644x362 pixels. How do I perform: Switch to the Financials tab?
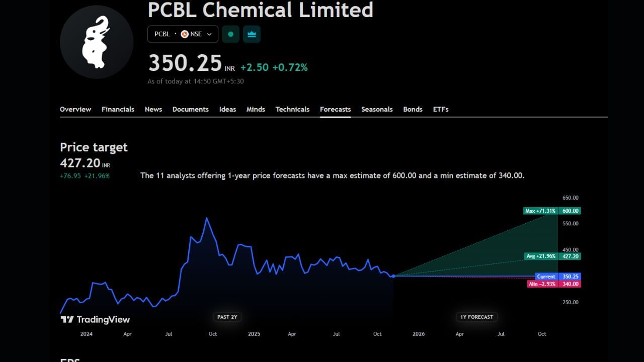(118, 109)
